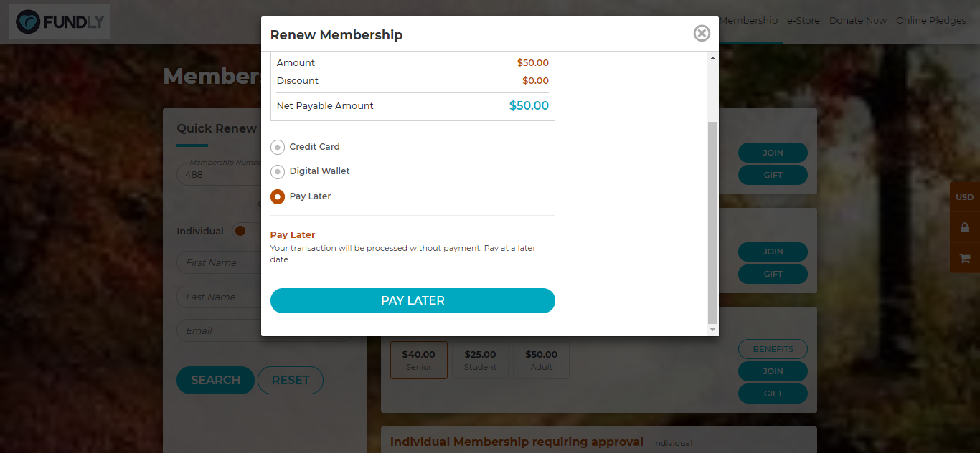This screenshot has height=453, width=980.
Task: Confirm with the PAY LATER button
Action: tap(413, 300)
